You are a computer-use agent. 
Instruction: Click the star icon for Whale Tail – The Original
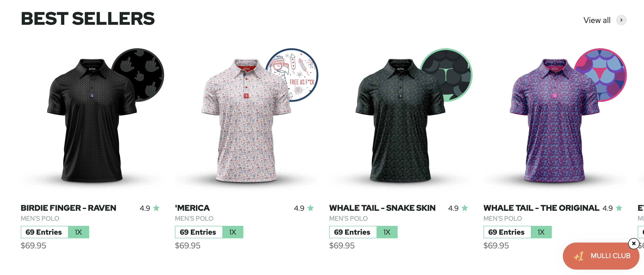click(619, 208)
